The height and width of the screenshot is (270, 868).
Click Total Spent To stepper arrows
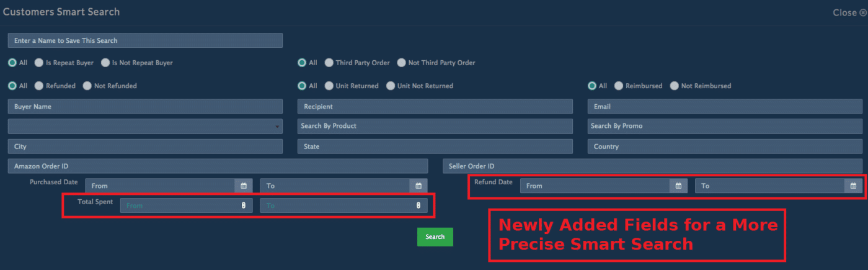tap(418, 205)
